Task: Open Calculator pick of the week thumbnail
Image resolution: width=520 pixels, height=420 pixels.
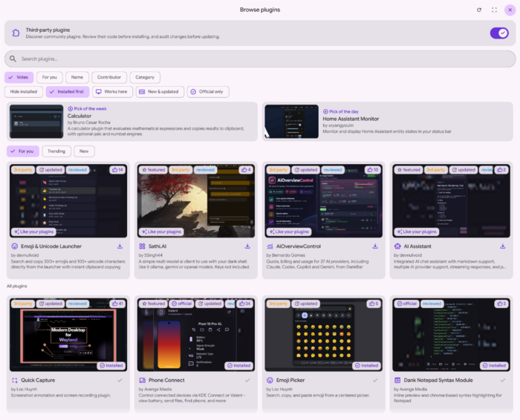Action: 36,121
